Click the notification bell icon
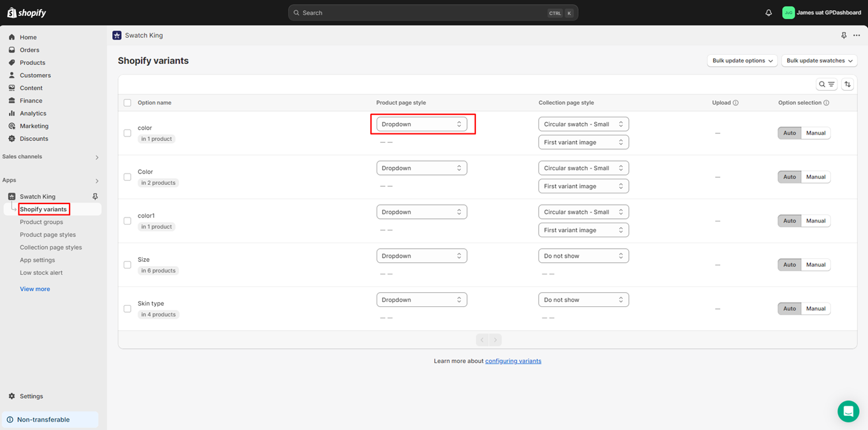868x430 pixels. [x=769, y=13]
